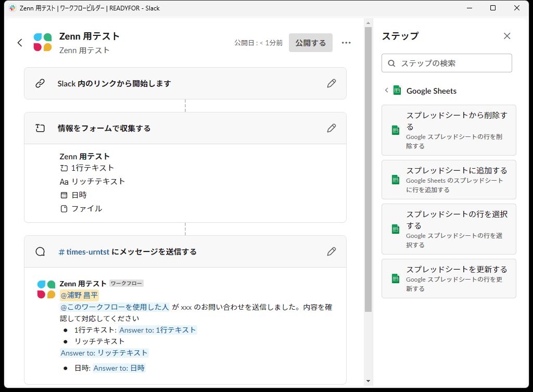
Task: Add the スプレッドシートに追加する step
Action: [449, 180]
